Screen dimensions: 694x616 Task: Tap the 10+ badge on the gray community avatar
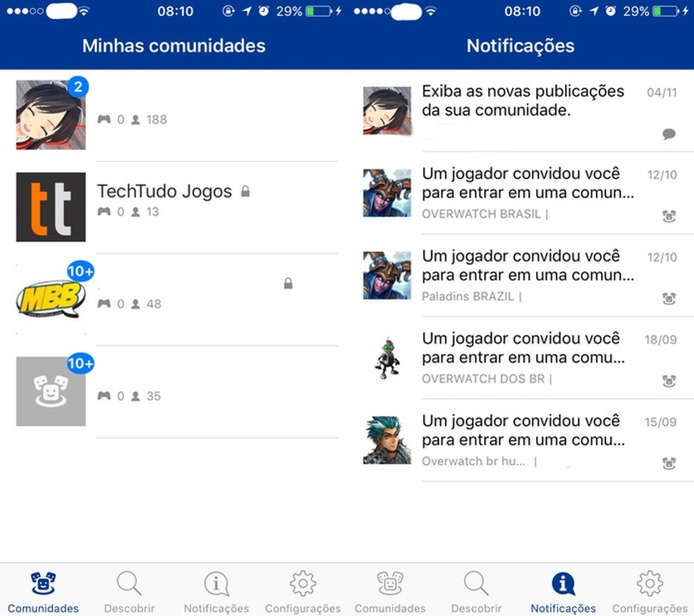[x=80, y=364]
